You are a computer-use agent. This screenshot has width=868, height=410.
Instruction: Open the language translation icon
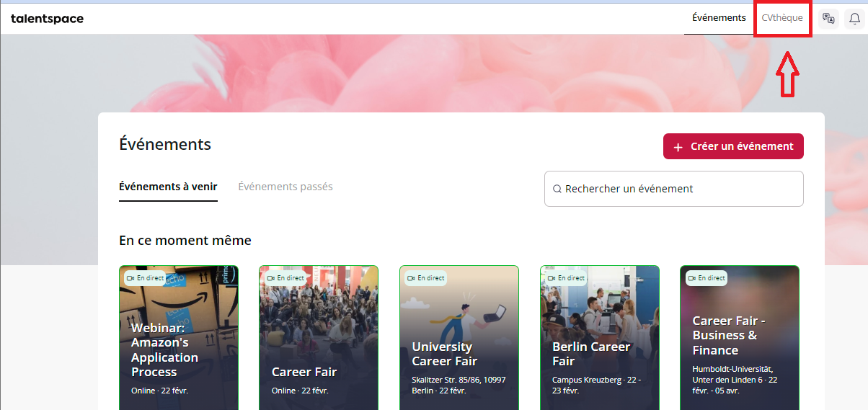pyautogui.click(x=828, y=19)
